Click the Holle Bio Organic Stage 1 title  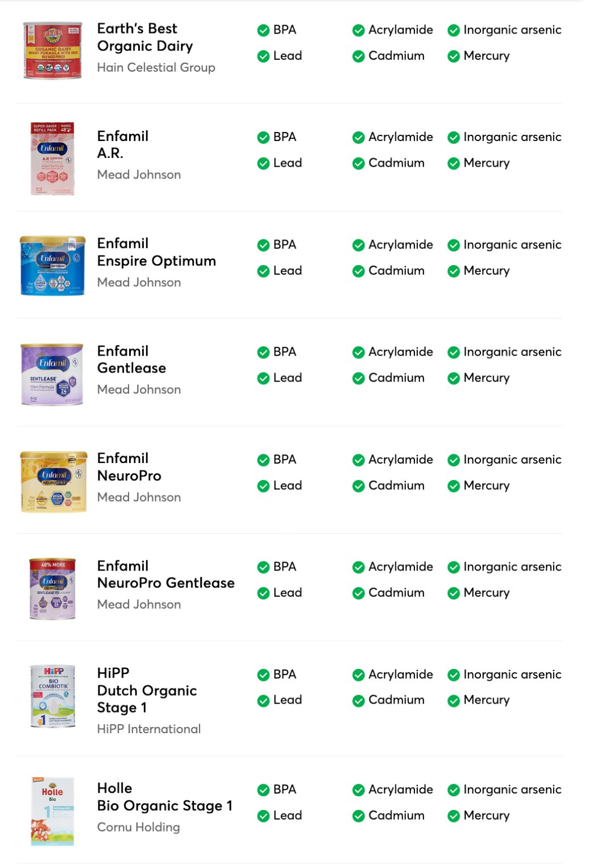point(164,797)
